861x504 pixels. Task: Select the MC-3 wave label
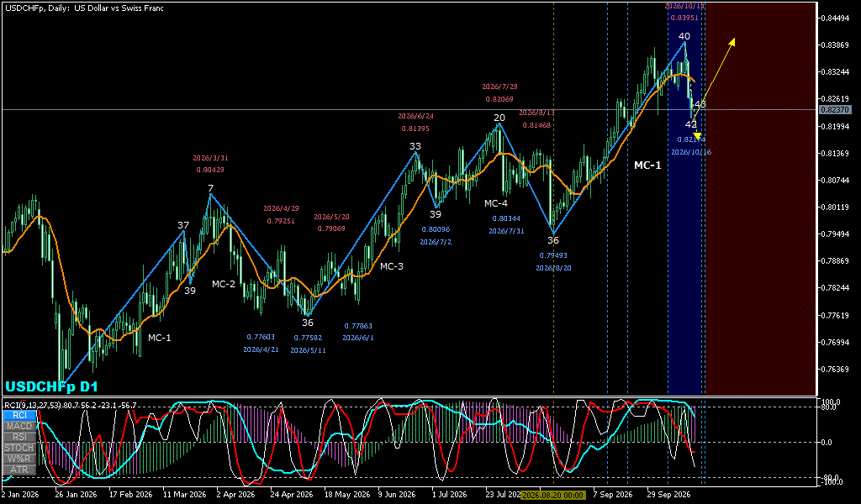392,266
